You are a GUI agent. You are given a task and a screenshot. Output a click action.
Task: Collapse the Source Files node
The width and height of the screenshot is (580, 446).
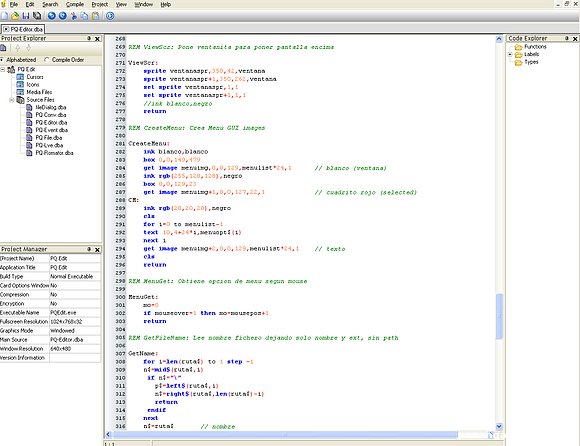pos(11,100)
